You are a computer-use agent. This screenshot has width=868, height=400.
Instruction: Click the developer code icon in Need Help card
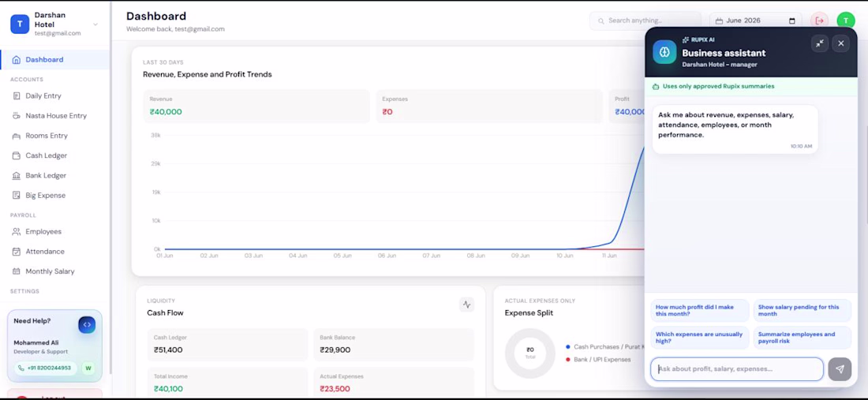point(87,325)
